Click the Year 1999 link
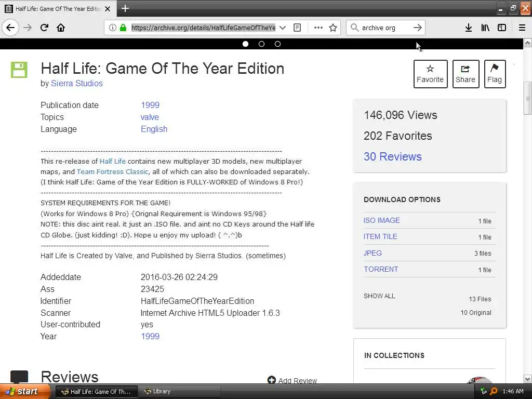The image size is (532, 399). [x=150, y=336]
